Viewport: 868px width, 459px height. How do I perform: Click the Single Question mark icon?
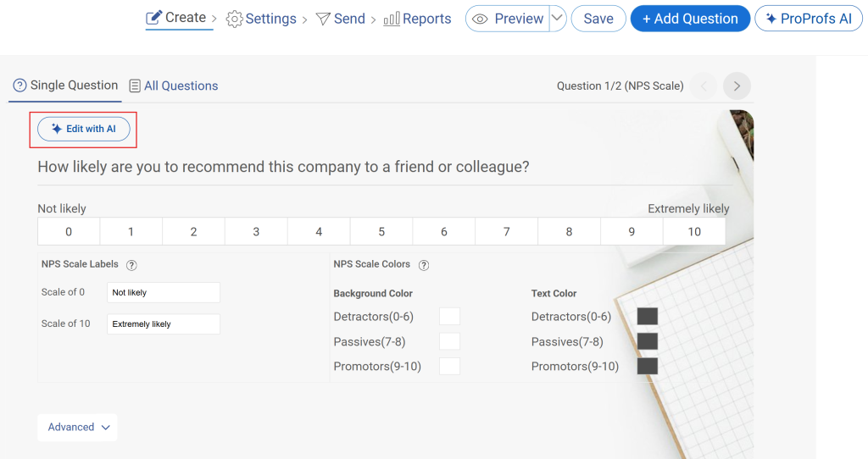20,86
